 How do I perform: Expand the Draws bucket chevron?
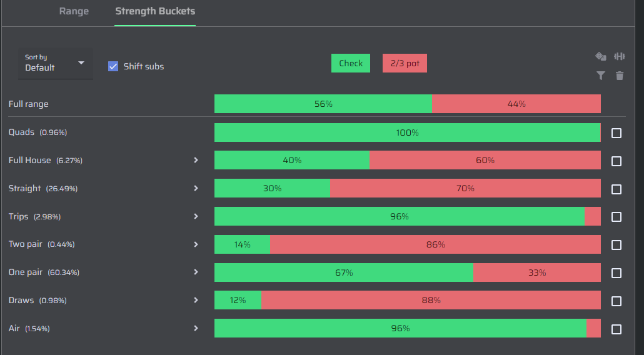pyautogui.click(x=196, y=300)
